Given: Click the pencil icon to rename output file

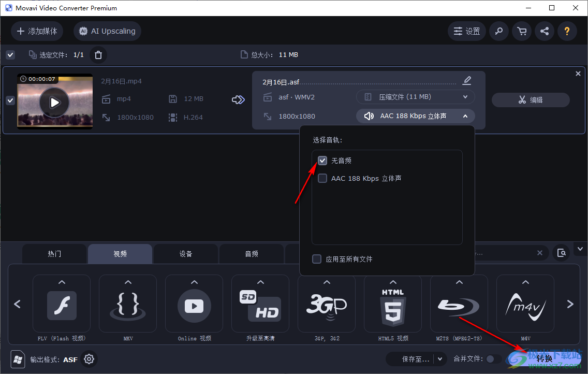Looking at the screenshot, I should click(467, 80).
